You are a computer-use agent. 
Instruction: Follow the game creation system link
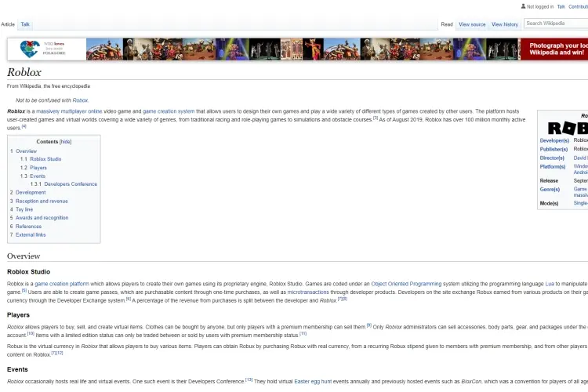(x=169, y=111)
